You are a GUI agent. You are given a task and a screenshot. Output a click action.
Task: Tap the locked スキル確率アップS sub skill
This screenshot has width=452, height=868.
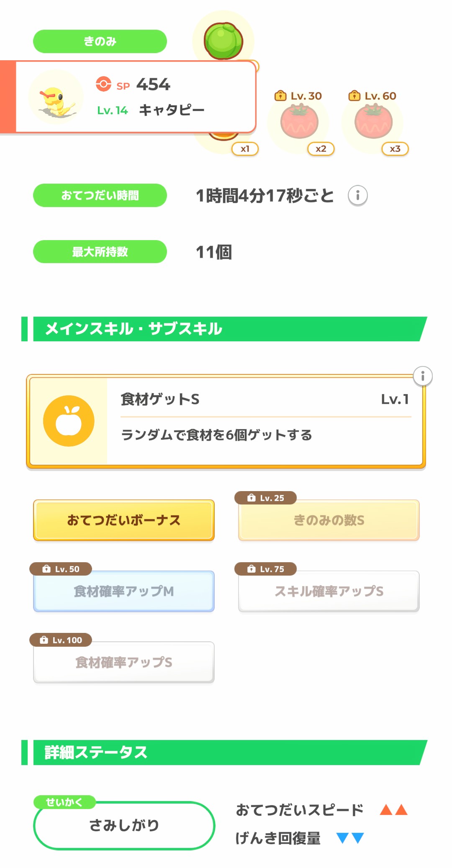pos(329,591)
